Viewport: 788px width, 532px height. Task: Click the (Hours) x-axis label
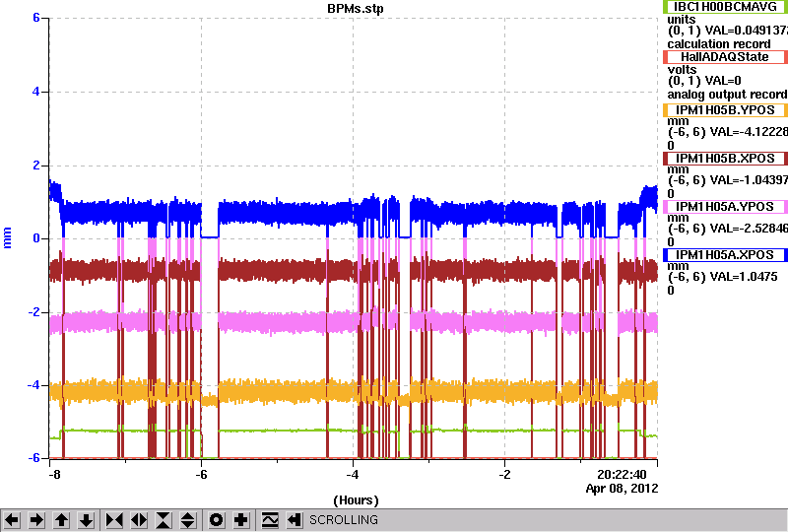coord(356,500)
